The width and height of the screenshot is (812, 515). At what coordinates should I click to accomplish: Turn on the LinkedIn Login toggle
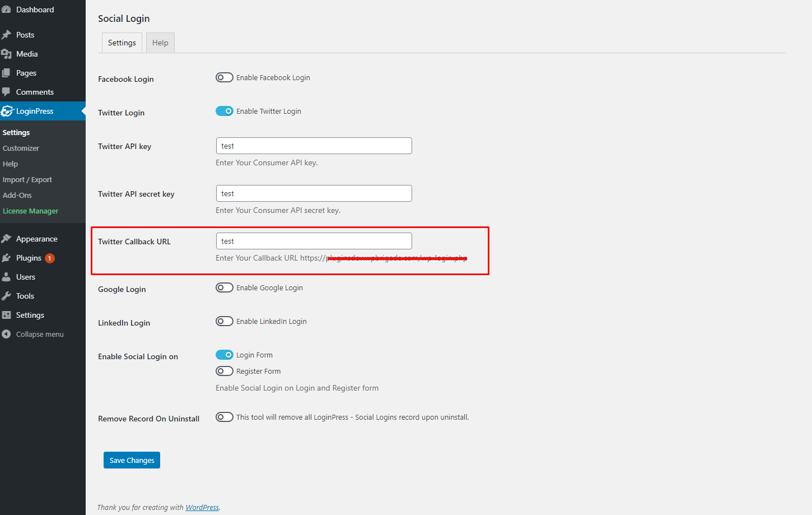point(225,321)
